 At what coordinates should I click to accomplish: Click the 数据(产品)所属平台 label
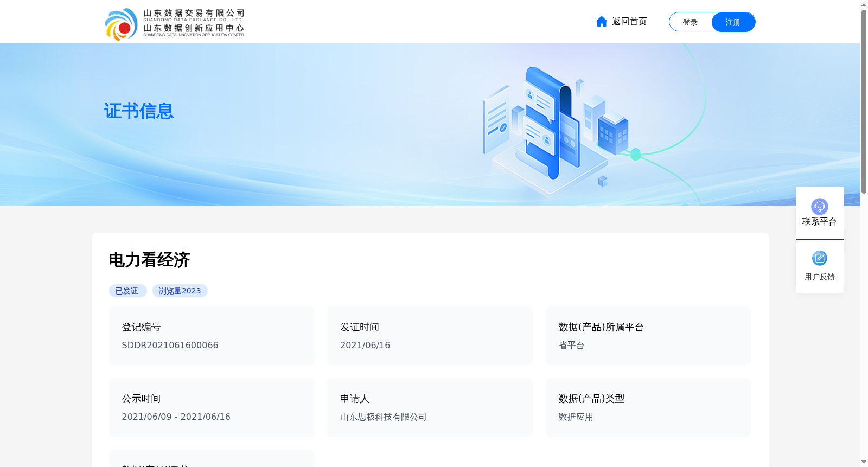pyautogui.click(x=601, y=327)
